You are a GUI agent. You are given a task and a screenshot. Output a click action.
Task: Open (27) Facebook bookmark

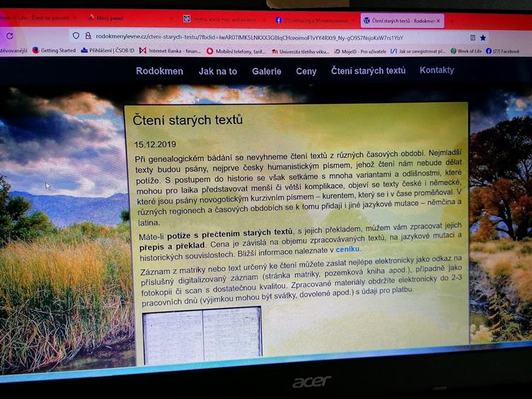click(x=503, y=51)
